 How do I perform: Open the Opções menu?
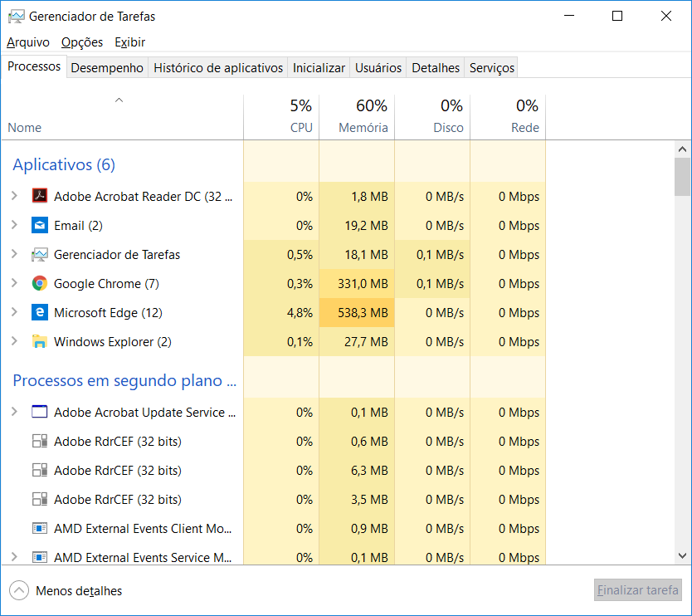pyautogui.click(x=82, y=42)
